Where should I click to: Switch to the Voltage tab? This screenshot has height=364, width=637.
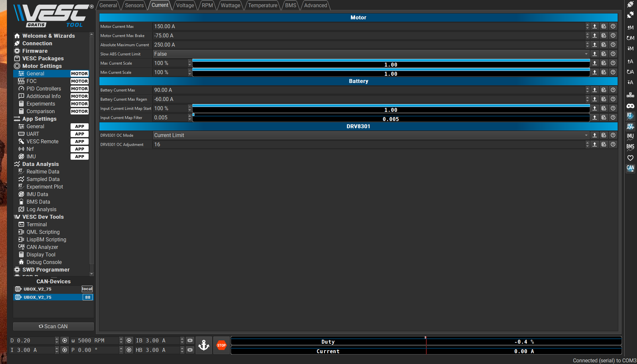[185, 5]
